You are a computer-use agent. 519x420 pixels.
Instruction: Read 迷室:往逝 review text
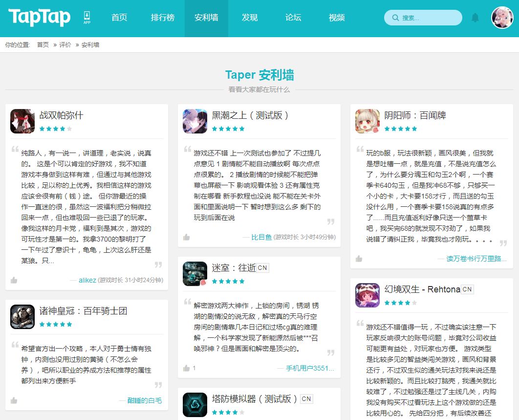click(257, 327)
